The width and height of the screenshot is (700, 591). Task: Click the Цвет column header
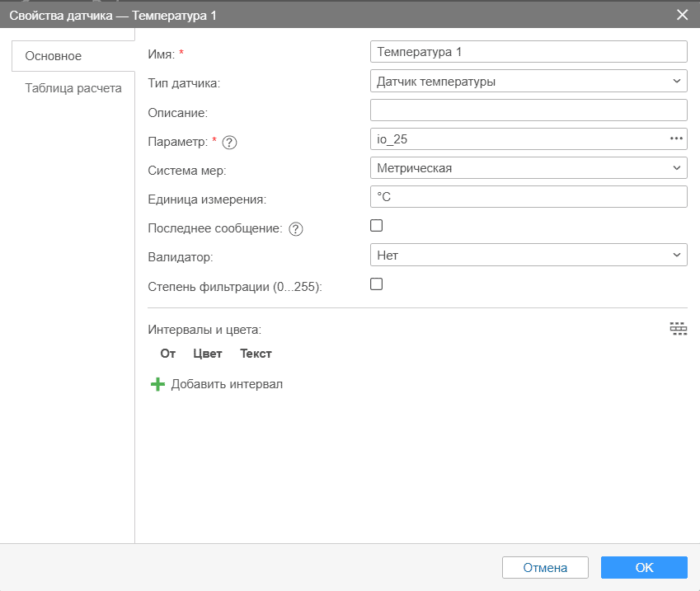[208, 354]
